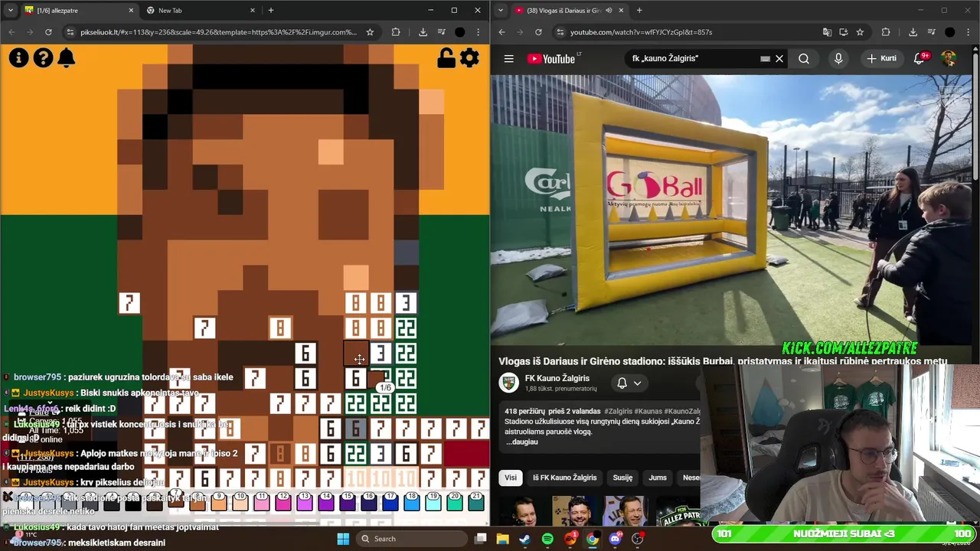Go back in the YouTube browser window

pos(501,32)
